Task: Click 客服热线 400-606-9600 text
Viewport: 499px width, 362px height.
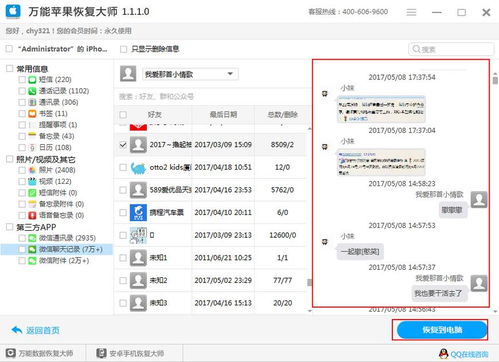Action: point(348,12)
